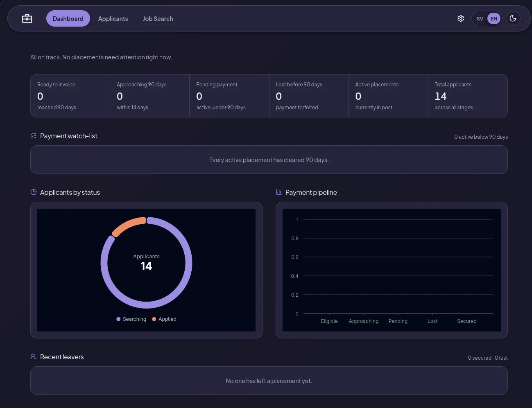The image size is (532, 408).
Task: Open the Active placements card
Action: pos(388,96)
